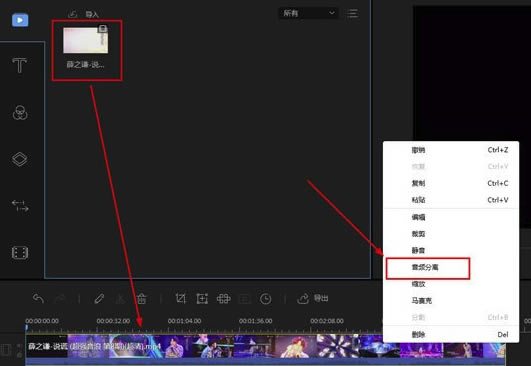This screenshot has width=531, height=366.
Task: Click timeline ruler at 00:00:32.00
Action: pos(113,321)
